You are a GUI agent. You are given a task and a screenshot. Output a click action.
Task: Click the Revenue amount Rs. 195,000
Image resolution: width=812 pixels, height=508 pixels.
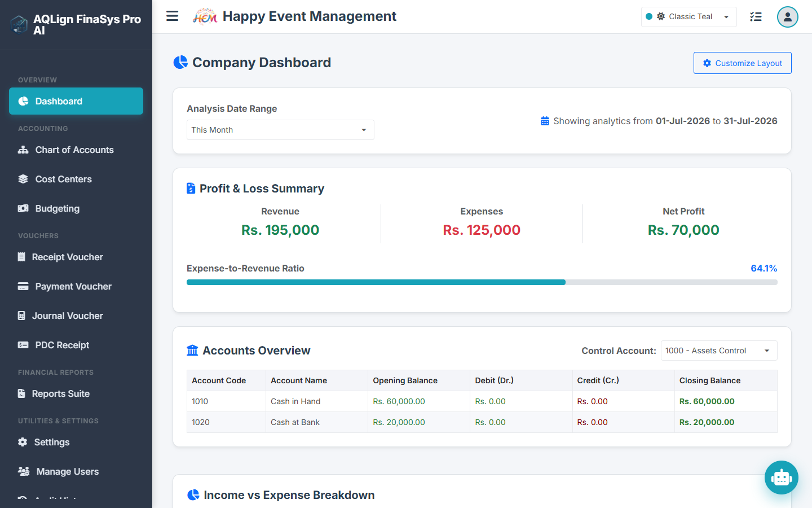click(280, 230)
